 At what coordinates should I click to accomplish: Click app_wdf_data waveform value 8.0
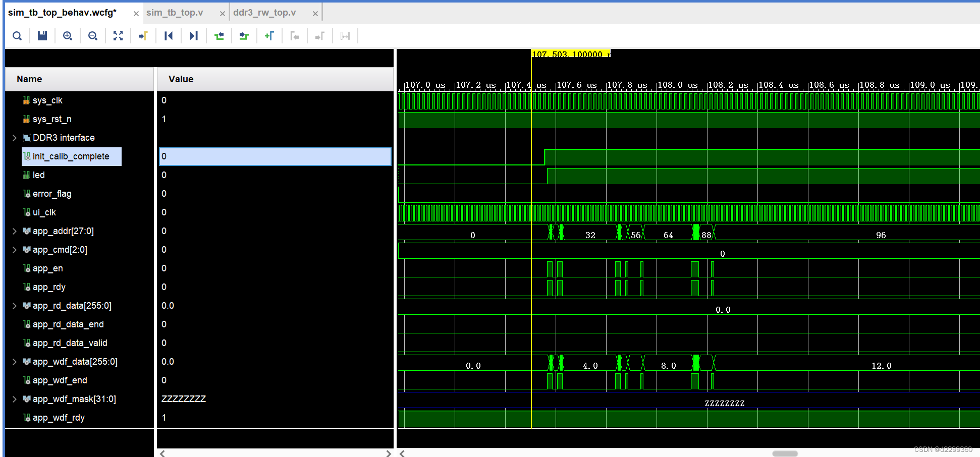[x=669, y=366]
